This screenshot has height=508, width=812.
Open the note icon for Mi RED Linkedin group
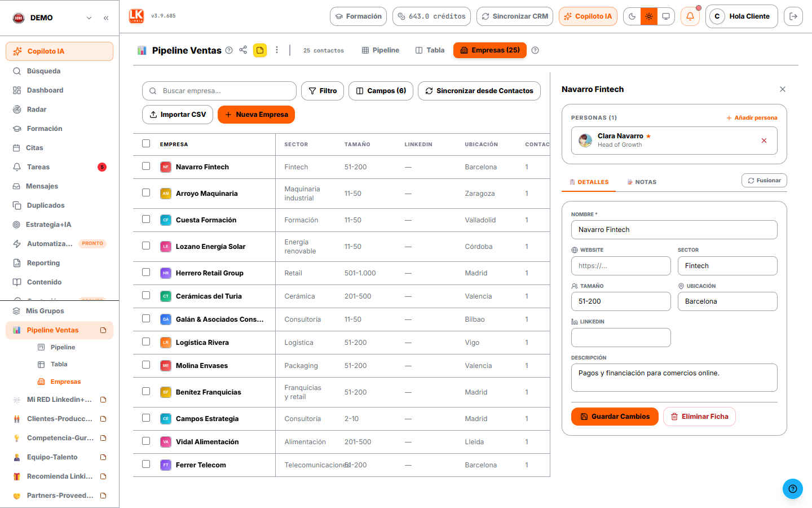point(103,400)
